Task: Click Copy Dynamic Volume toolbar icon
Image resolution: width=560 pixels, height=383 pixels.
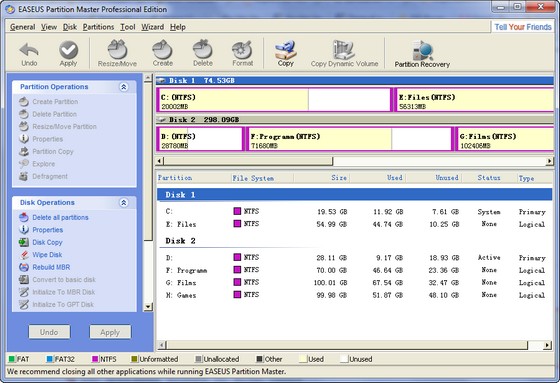Action: (344, 54)
